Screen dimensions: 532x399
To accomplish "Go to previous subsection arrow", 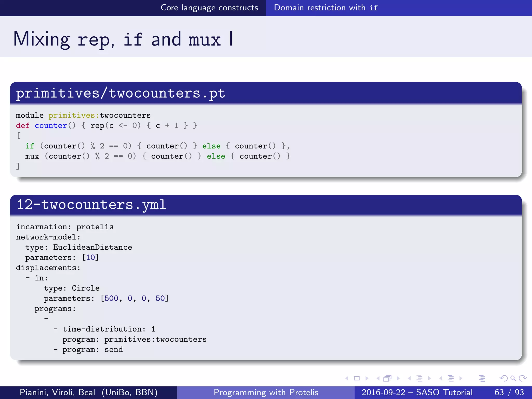I will tap(409, 378).
